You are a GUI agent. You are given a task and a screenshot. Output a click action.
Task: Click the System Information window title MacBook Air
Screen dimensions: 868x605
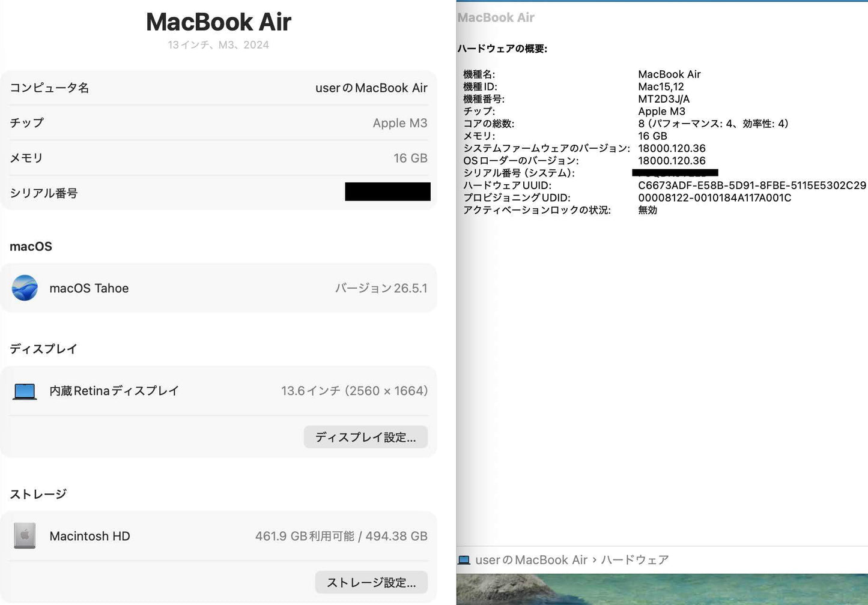pyautogui.click(x=496, y=18)
